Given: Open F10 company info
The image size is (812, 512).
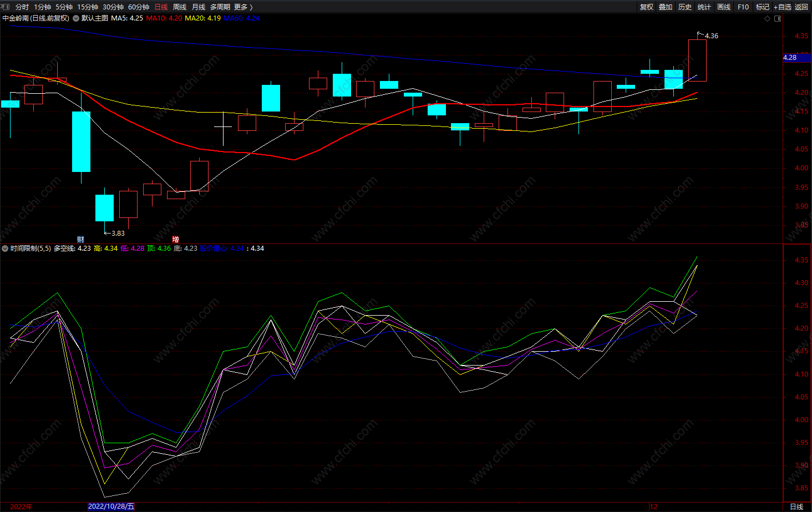Looking at the screenshot, I should coord(743,7).
